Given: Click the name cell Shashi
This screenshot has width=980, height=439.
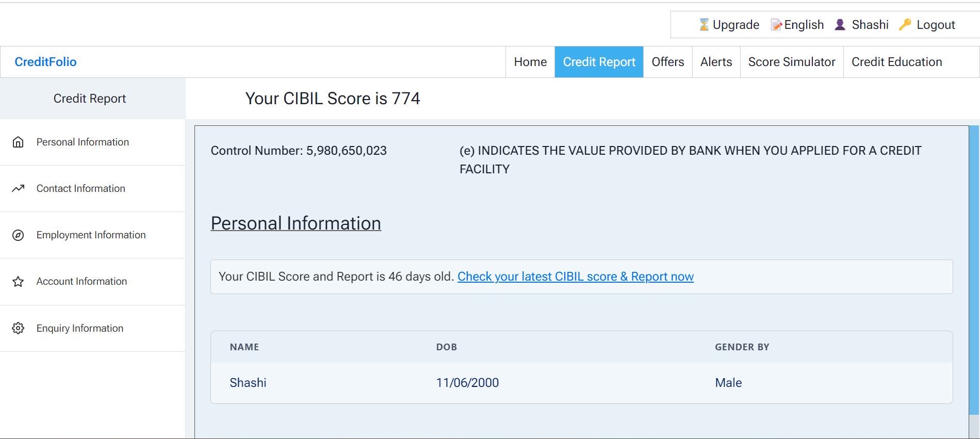Looking at the screenshot, I should pyautogui.click(x=248, y=383).
